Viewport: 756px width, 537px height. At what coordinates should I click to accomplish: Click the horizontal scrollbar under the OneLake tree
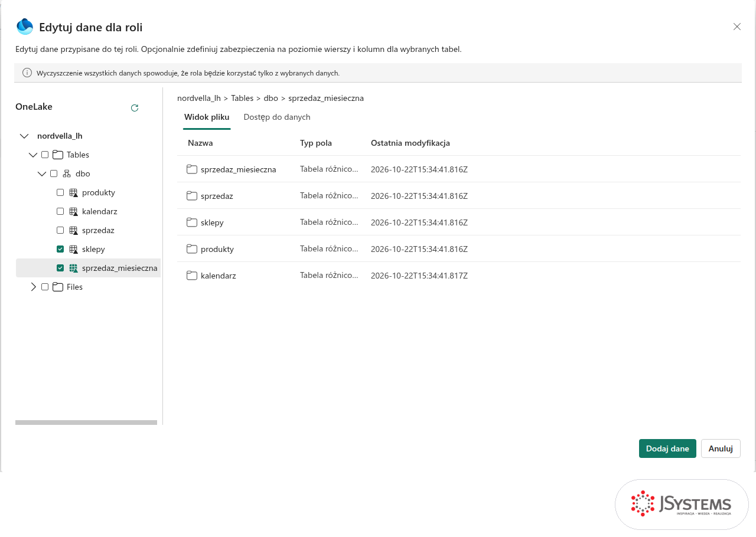pos(86,423)
